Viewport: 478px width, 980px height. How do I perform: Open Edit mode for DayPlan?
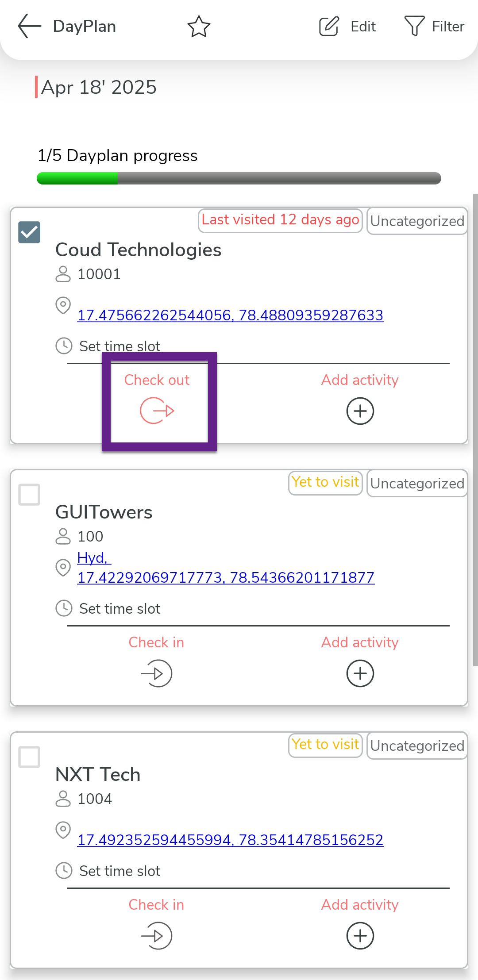click(348, 27)
